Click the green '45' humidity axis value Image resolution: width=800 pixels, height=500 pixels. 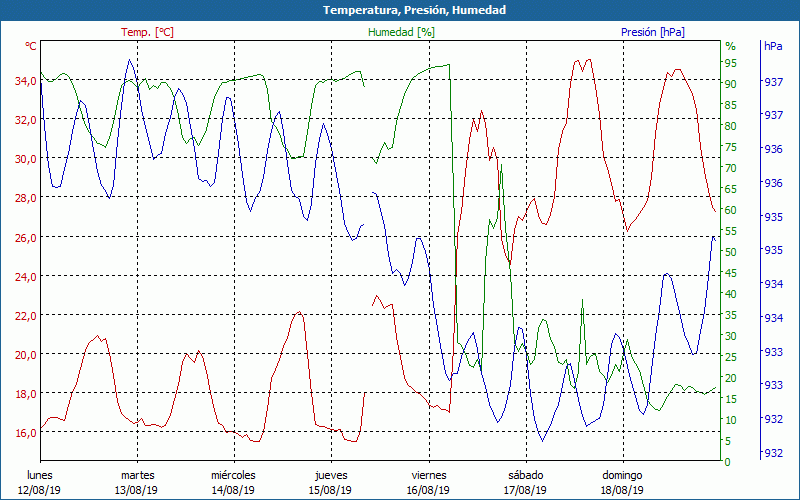tap(731, 273)
